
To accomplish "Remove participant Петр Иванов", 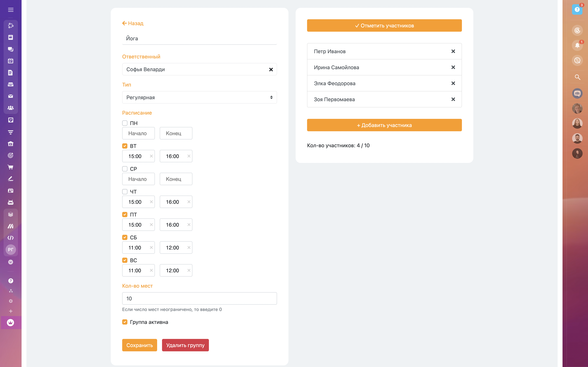I will tap(453, 51).
